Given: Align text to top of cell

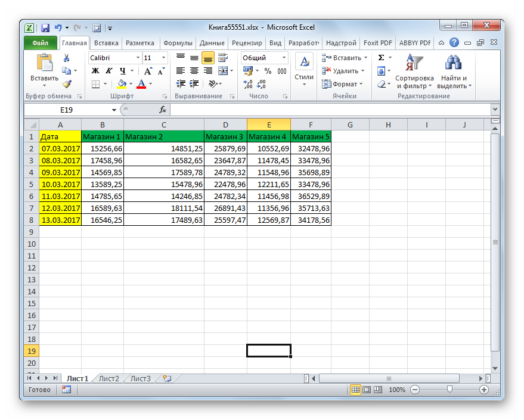Looking at the screenshot, I should point(181,58).
